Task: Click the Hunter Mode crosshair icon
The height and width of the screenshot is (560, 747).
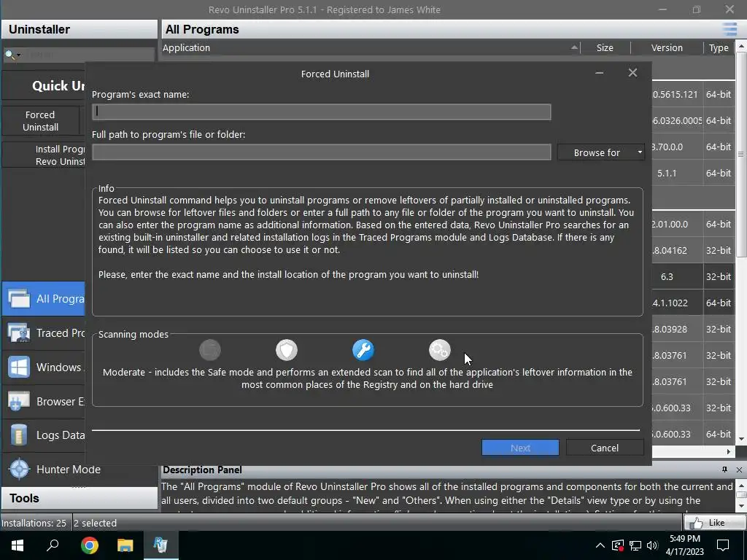Action: [x=19, y=470]
